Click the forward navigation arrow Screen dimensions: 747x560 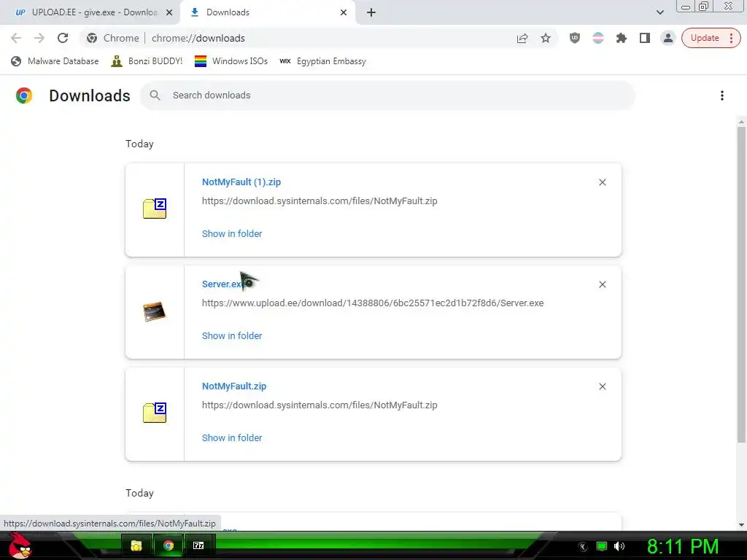[x=39, y=38]
